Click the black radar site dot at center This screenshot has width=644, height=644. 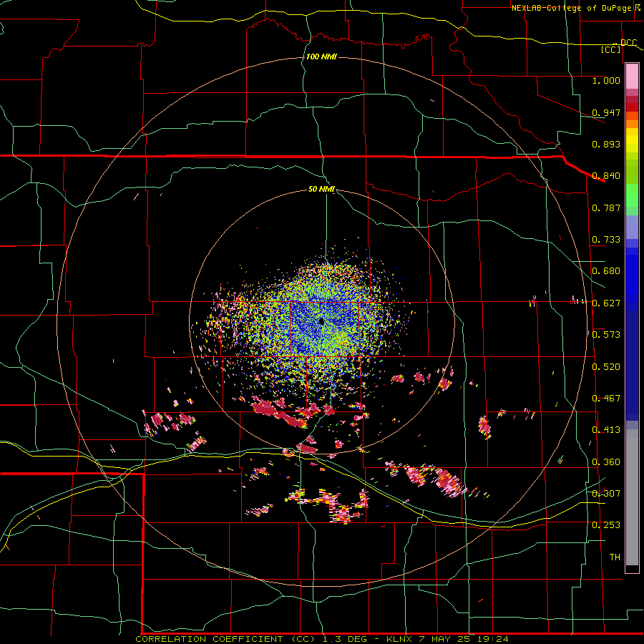321,322
